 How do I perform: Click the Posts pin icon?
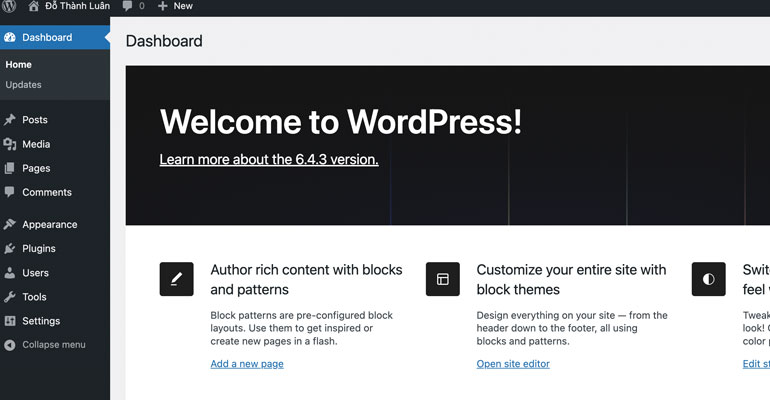pyautogui.click(x=10, y=120)
